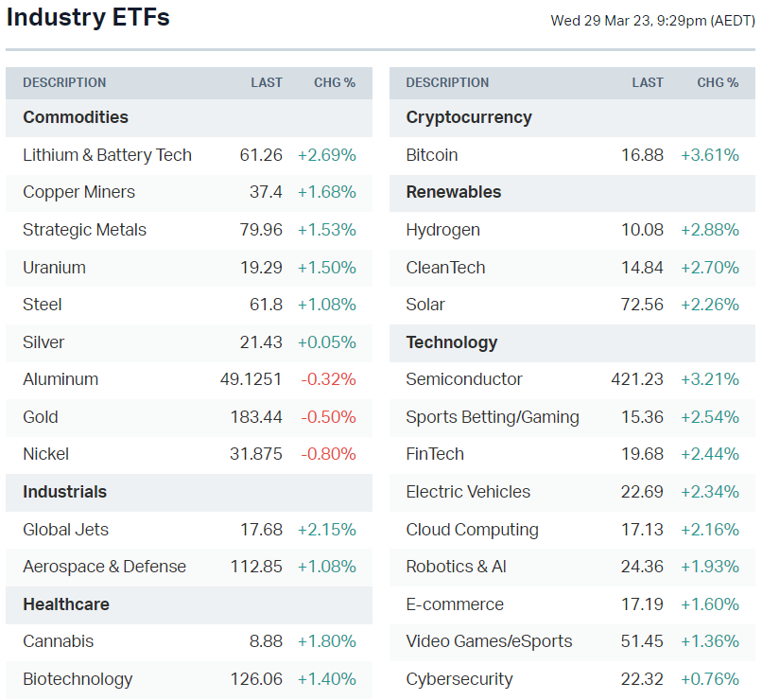Select the Copper Miners ETF entry
The width and height of the screenshot is (762, 700).
[78, 192]
